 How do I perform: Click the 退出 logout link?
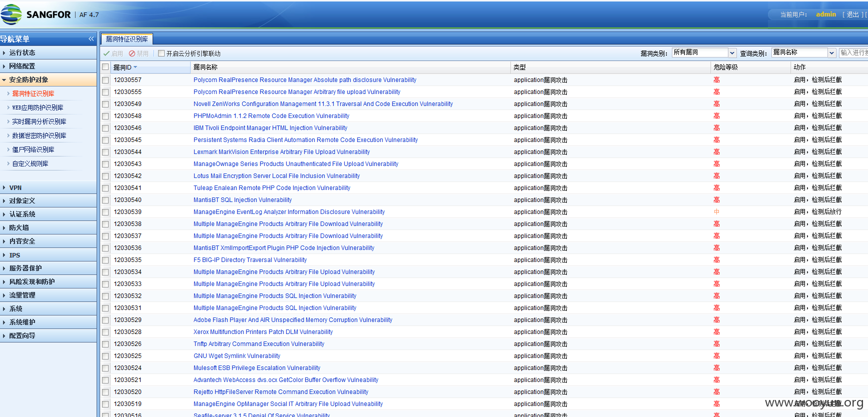click(x=852, y=14)
